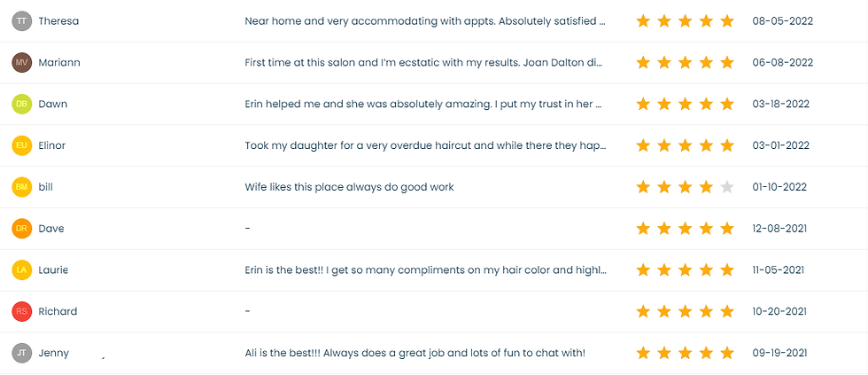Open Mariann's review about first salon visit

coord(424,63)
